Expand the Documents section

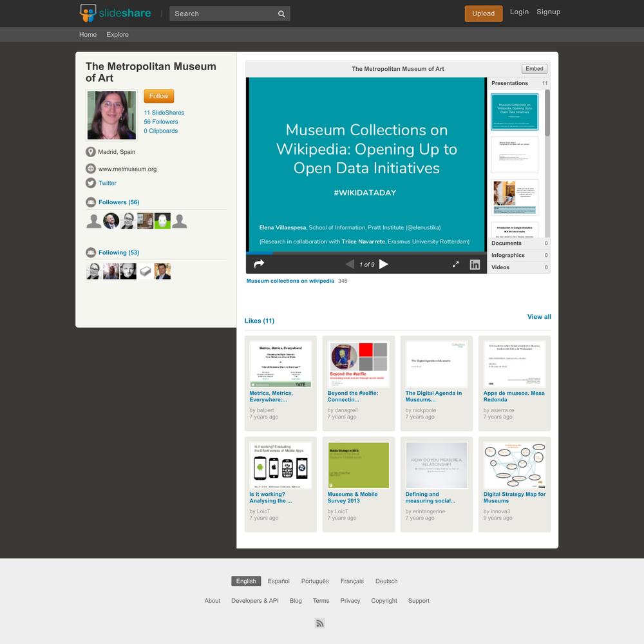click(519, 243)
